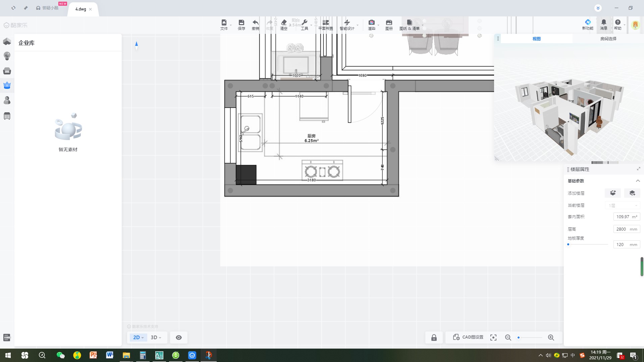This screenshot has width=644, height=362.
Task: Click the 平面布置 layout icon
Action: (x=325, y=23)
